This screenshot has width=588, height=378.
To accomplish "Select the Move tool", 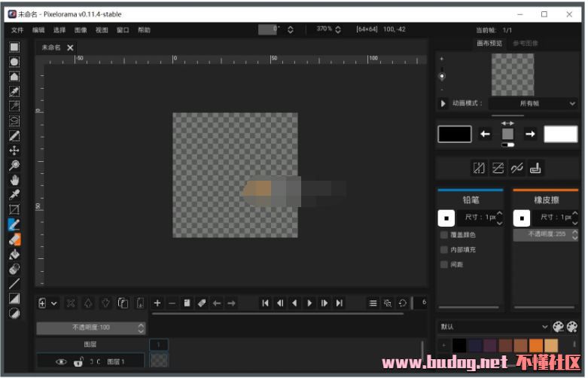I will point(14,151).
